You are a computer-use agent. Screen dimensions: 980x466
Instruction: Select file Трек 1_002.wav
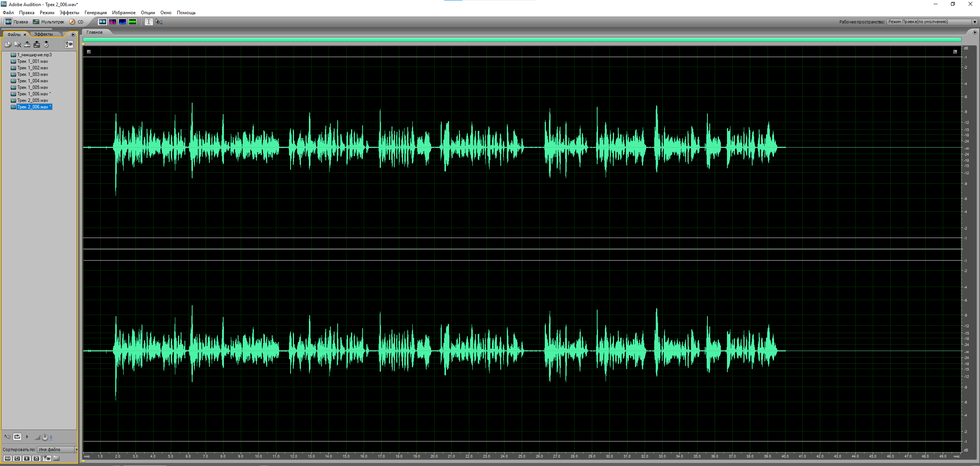33,68
